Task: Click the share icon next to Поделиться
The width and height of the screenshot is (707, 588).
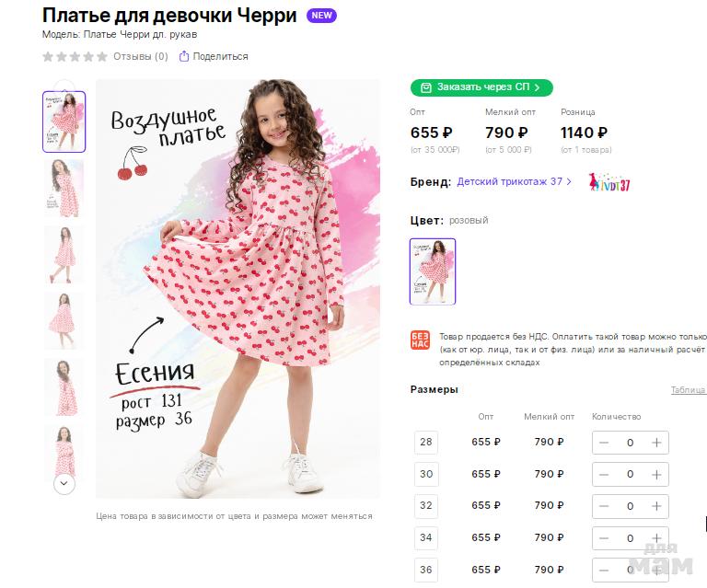Action: coord(184,56)
